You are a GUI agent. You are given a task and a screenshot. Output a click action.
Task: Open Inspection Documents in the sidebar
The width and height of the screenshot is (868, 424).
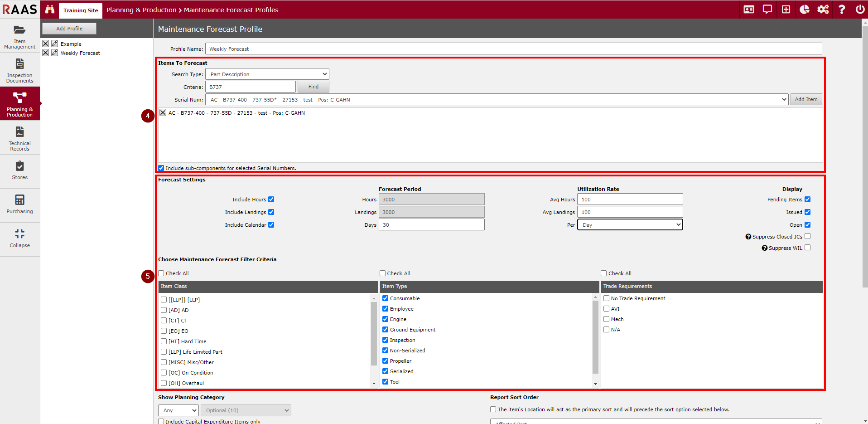(19, 70)
